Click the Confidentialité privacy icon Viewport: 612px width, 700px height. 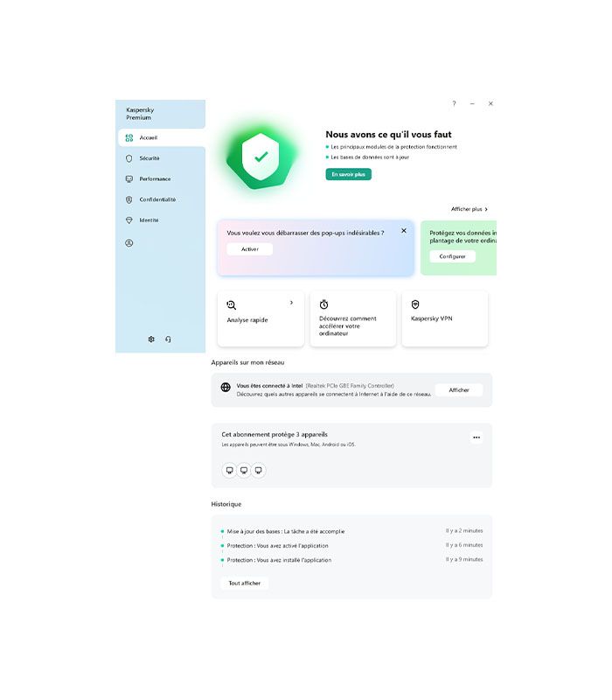coord(129,199)
